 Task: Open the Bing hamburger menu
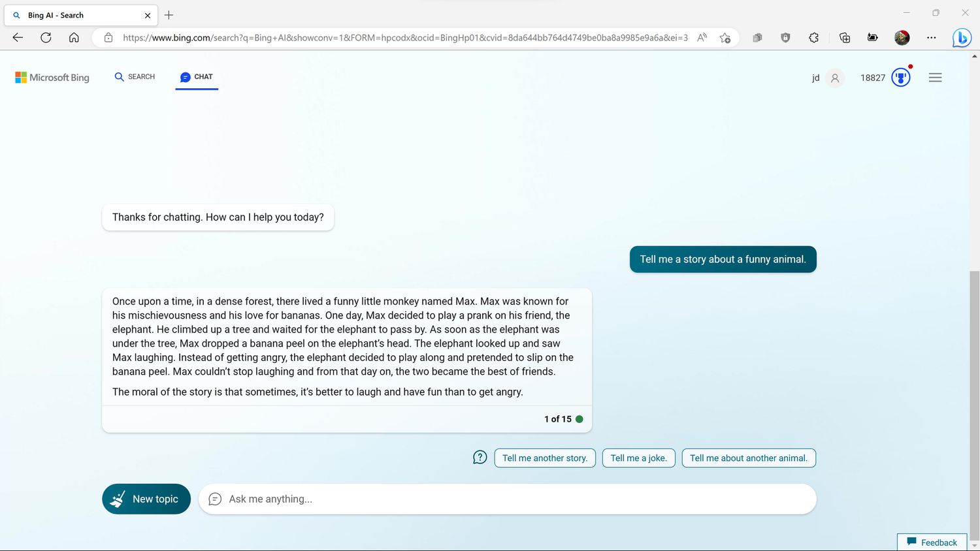click(935, 78)
